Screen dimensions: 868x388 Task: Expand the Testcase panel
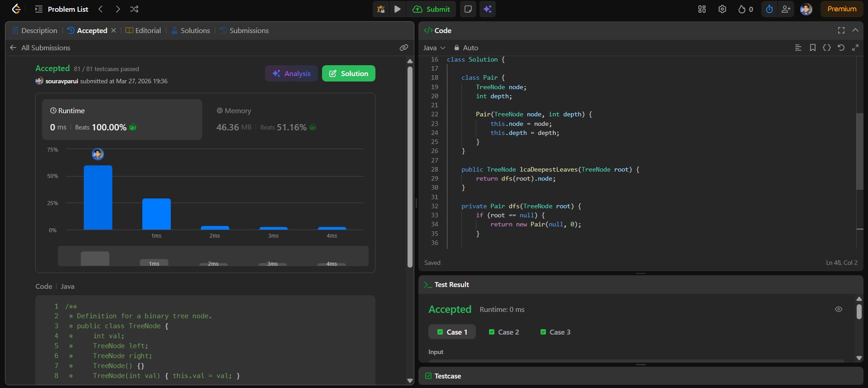point(447,376)
